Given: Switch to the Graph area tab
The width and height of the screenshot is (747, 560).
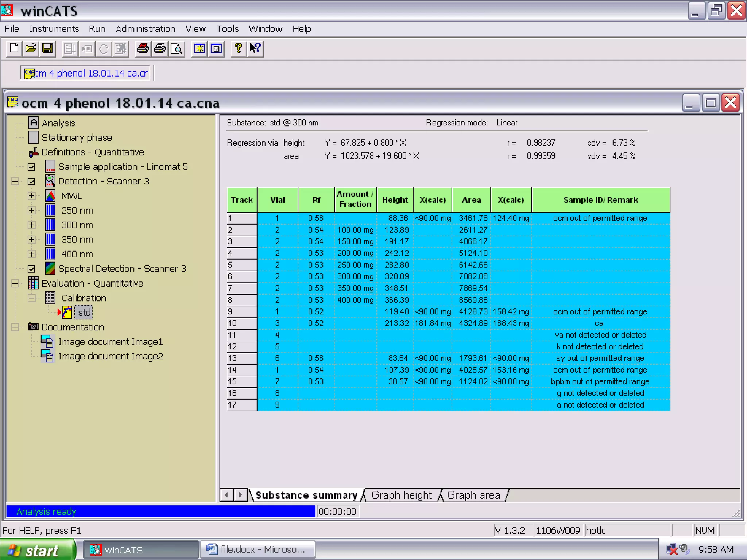Looking at the screenshot, I should click(x=473, y=495).
